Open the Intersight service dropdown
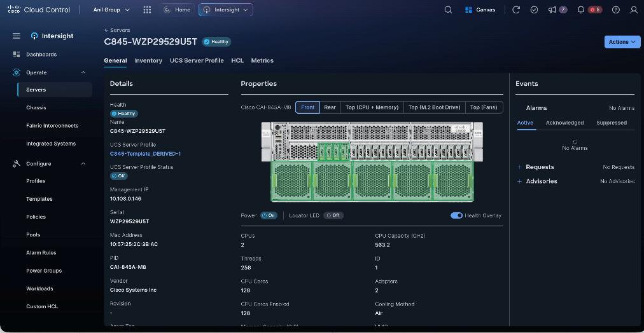Image resolution: width=644 pixels, height=333 pixels. (225, 10)
